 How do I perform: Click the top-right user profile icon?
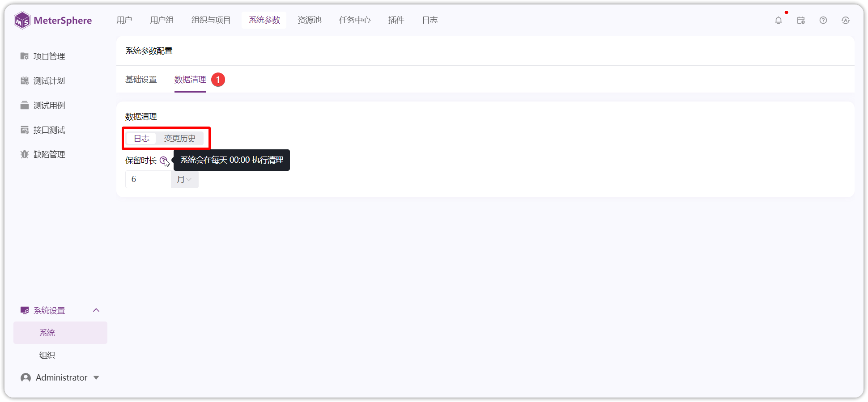(846, 20)
